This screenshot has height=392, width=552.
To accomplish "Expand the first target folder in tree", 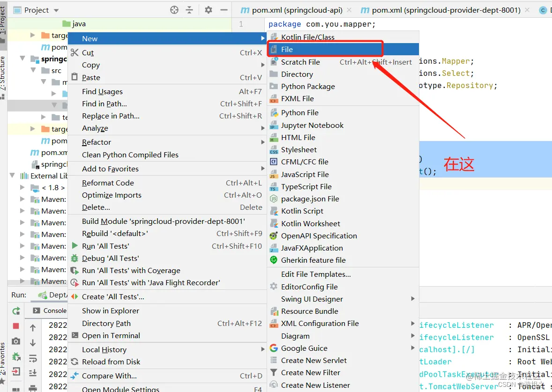I will coord(32,35).
